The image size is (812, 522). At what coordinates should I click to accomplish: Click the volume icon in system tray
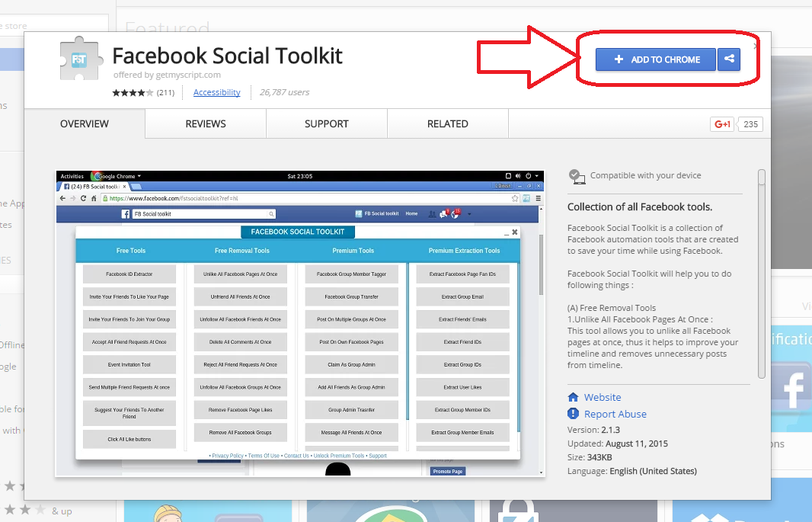(518, 176)
